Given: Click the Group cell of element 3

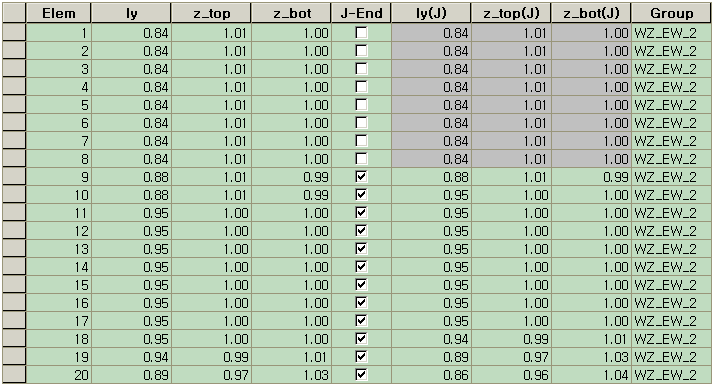Looking at the screenshot, I should pos(671,69).
